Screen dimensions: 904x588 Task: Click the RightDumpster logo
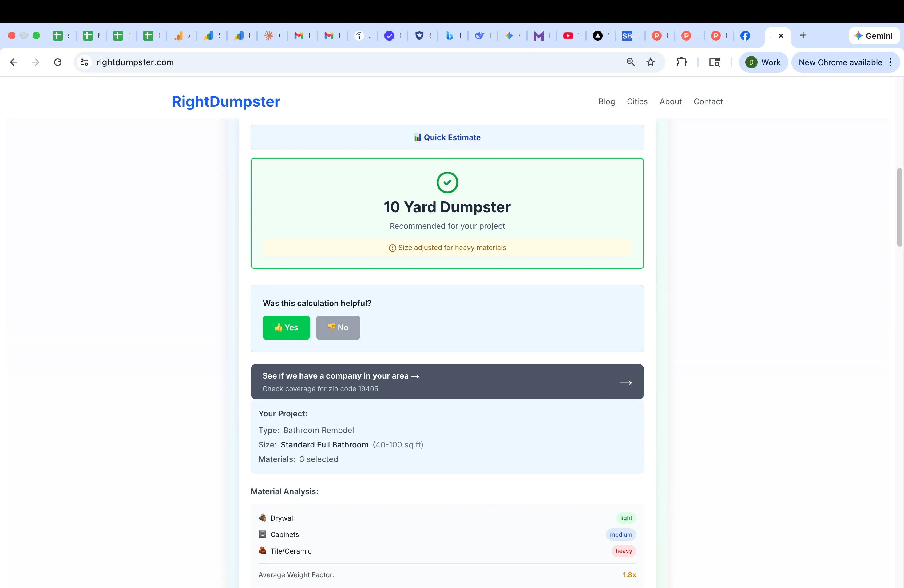[x=226, y=101]
